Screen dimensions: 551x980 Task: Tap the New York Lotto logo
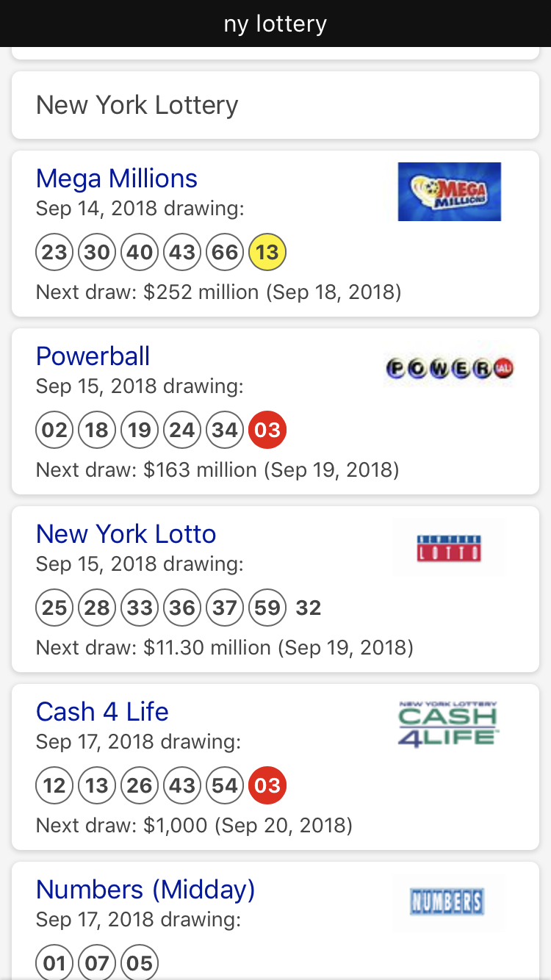pos(449,547)
